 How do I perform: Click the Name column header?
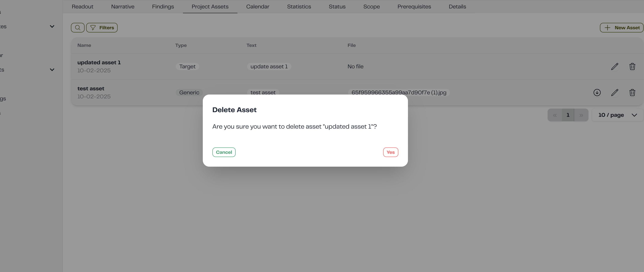(84, 45)
